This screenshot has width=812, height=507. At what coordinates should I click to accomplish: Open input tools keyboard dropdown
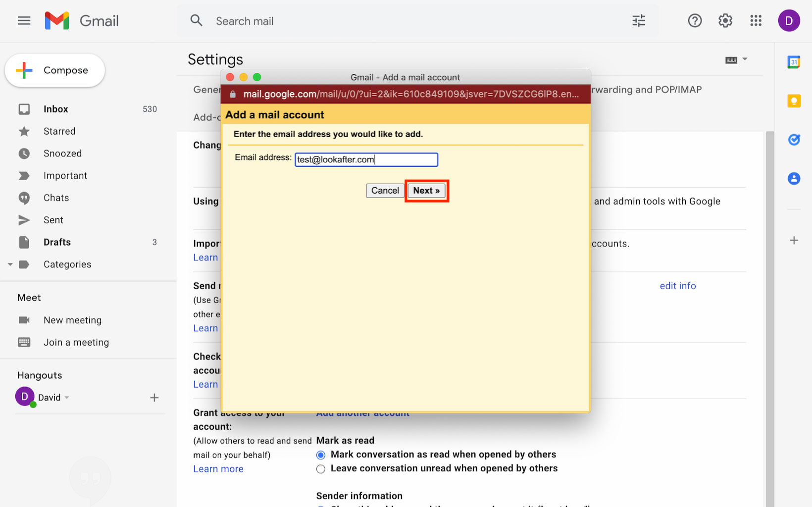tap(745, 59)
